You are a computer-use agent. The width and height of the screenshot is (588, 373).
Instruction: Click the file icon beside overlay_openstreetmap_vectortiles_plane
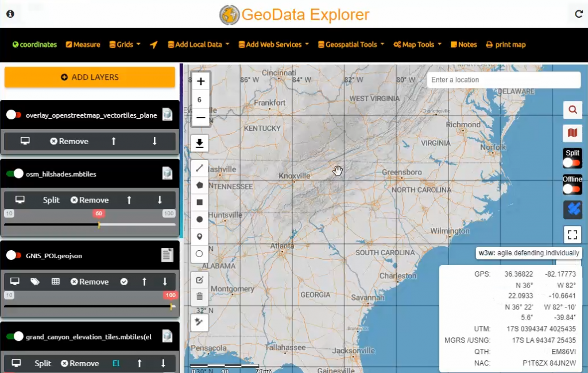tap(167, 114)
